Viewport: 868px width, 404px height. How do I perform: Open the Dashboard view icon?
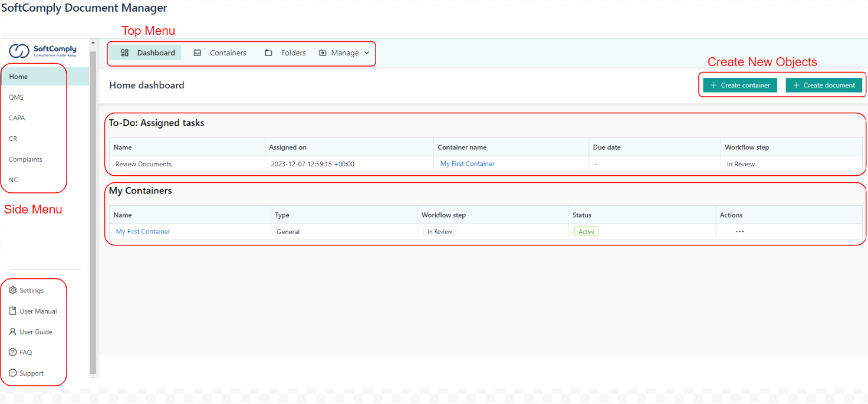tap(124, 52)
